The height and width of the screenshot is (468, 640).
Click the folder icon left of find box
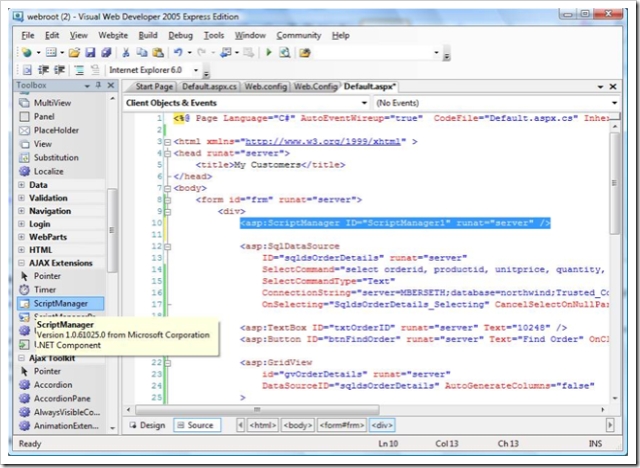pyautogui.click(x=304, y=52)
